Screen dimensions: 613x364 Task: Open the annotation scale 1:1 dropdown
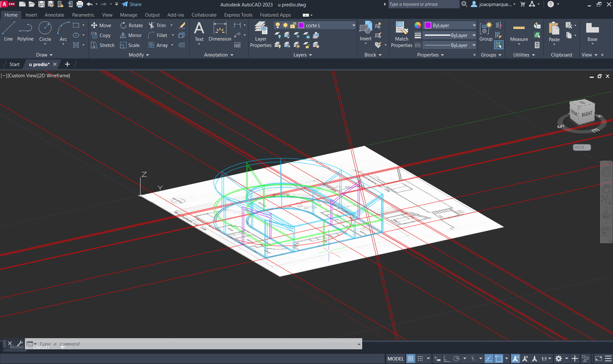(546, 359)
